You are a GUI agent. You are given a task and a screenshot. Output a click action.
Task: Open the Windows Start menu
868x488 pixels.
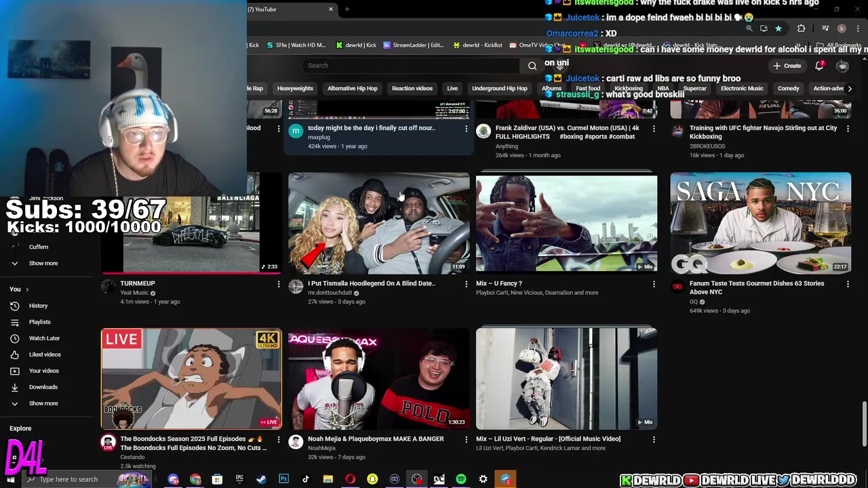click(11, 479)
